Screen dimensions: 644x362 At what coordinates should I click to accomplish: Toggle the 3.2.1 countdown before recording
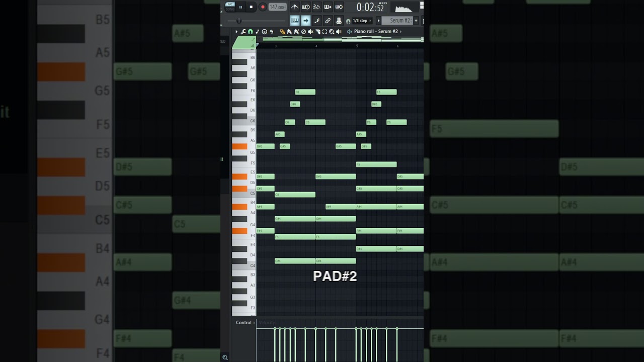click(317, 7)
